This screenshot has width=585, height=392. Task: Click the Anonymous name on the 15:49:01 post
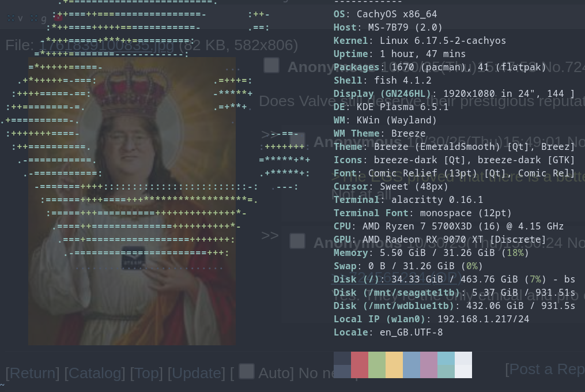[358, 142]
